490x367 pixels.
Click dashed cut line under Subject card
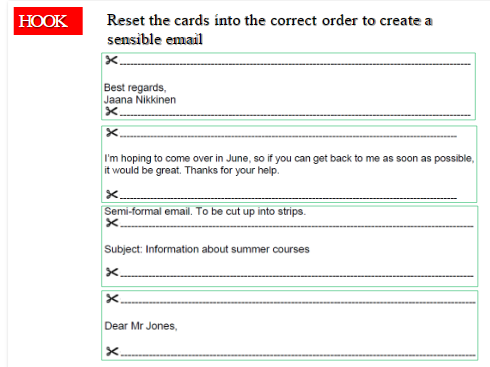pos(297,276)
